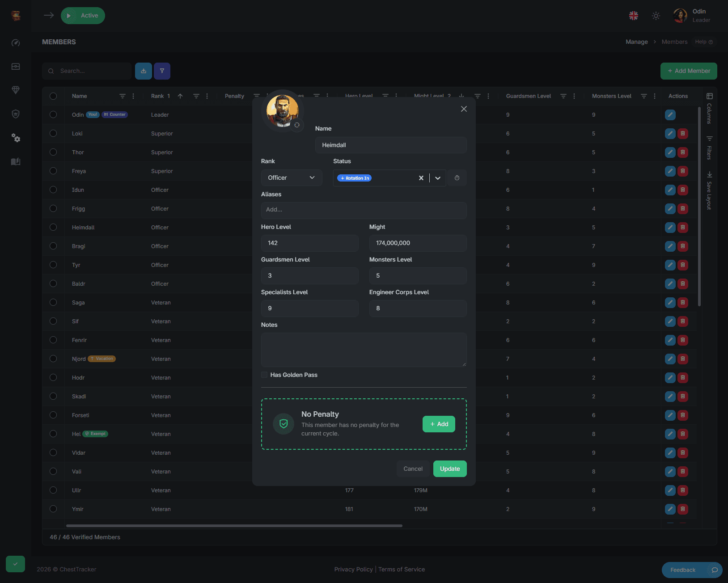Click the horizontal table scrollbar
The width and height of the screenshot is (728, 583).
(x=234, y=526)
